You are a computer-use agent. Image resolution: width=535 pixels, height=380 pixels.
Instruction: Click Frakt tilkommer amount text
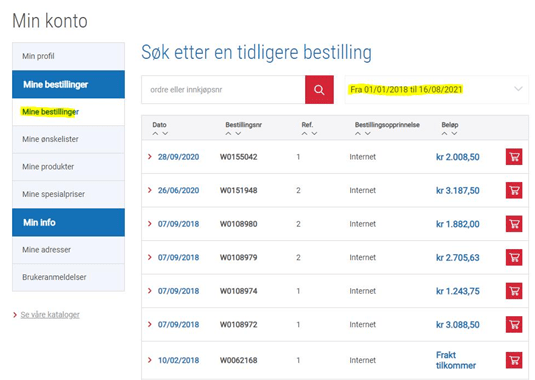(456, 360)
